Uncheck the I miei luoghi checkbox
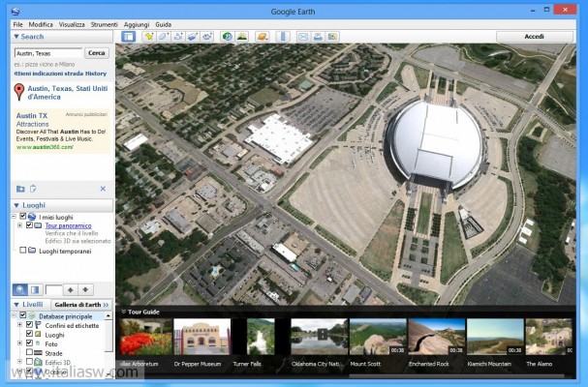This screenshot has height=387, width=588. 23,216
